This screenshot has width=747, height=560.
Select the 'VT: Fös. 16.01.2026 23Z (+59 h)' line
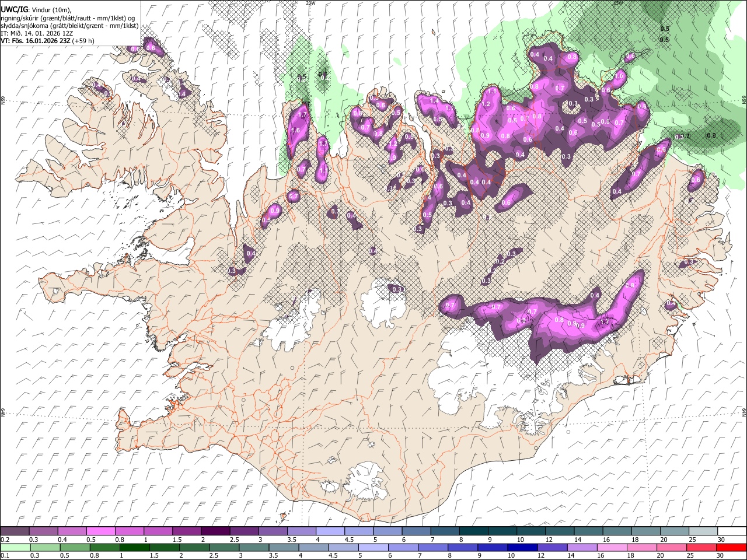pos(47,41)
